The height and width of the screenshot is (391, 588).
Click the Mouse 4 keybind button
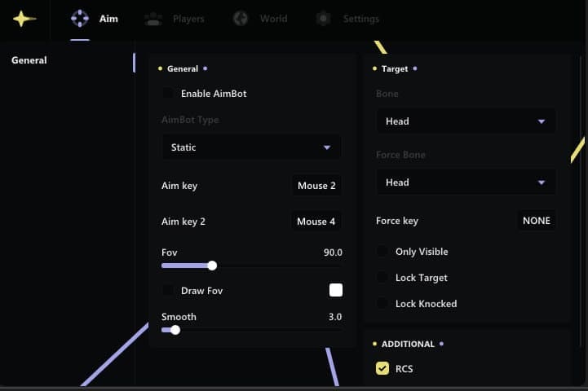tap(316, 222)
